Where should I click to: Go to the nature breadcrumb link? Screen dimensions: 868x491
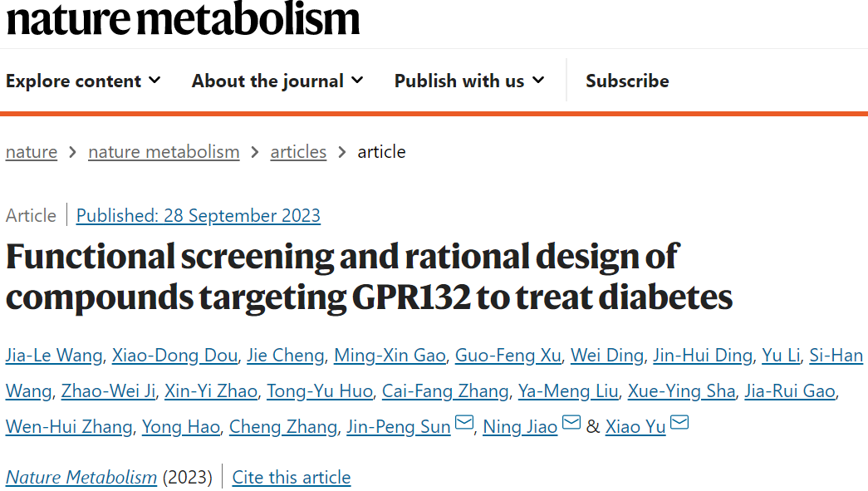click(32, 152)
